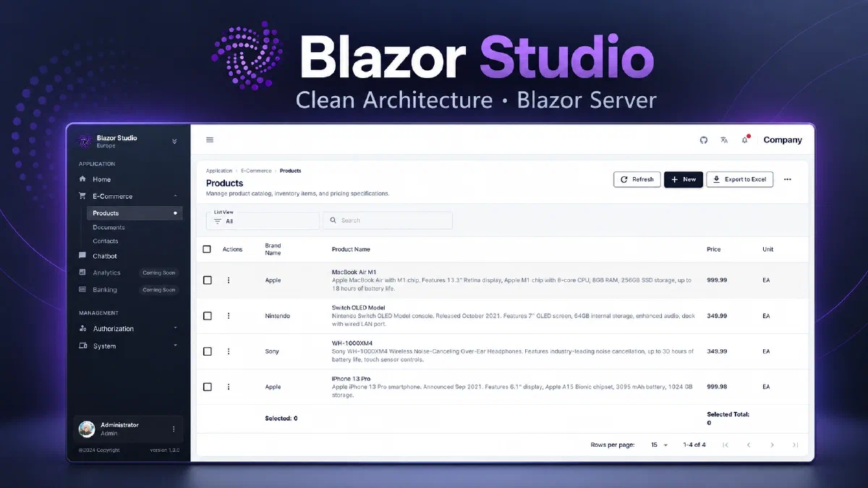Click the Chatbot chat icon

tap(82, 256)
